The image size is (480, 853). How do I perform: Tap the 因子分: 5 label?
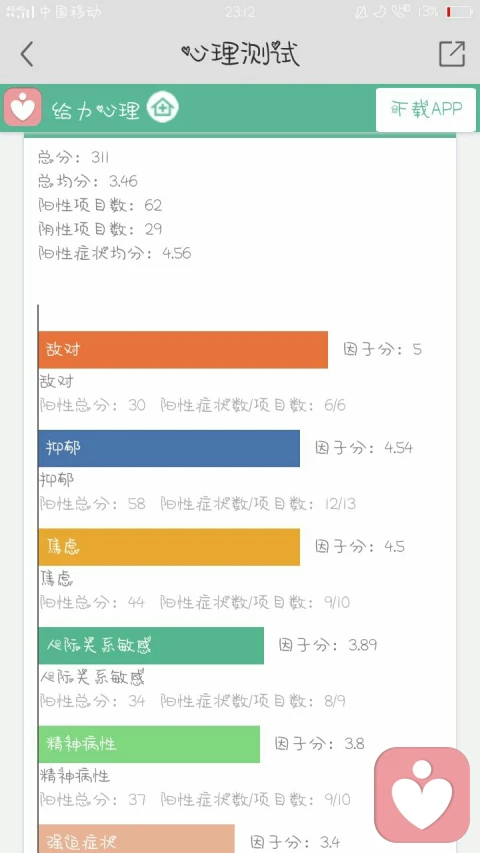[383, 349]
